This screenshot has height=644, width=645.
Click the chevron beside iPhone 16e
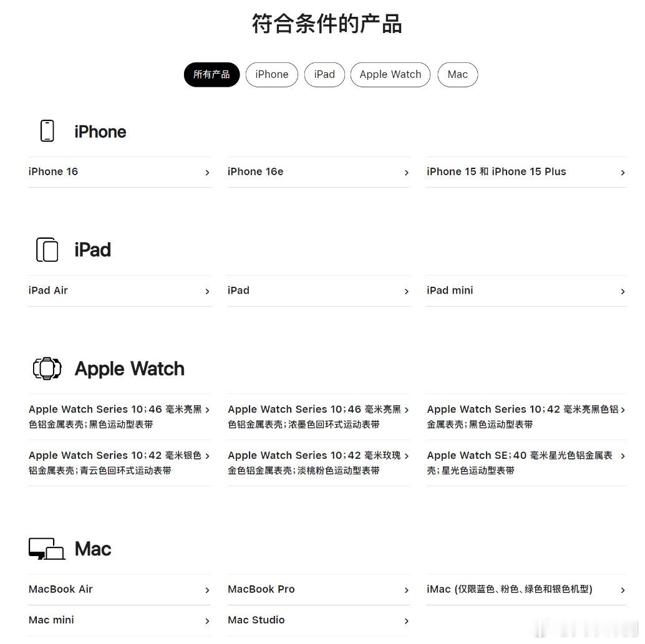(x=407, y=173)
